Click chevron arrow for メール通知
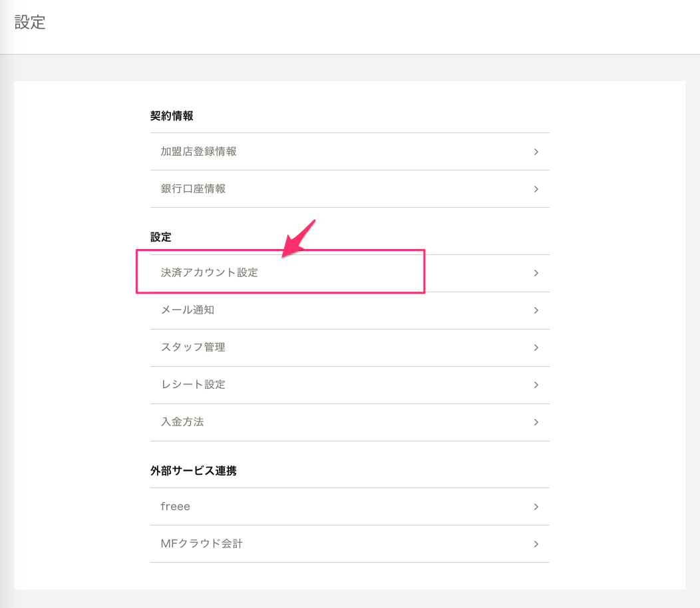The image size is (700, 608). click(536, 310)
